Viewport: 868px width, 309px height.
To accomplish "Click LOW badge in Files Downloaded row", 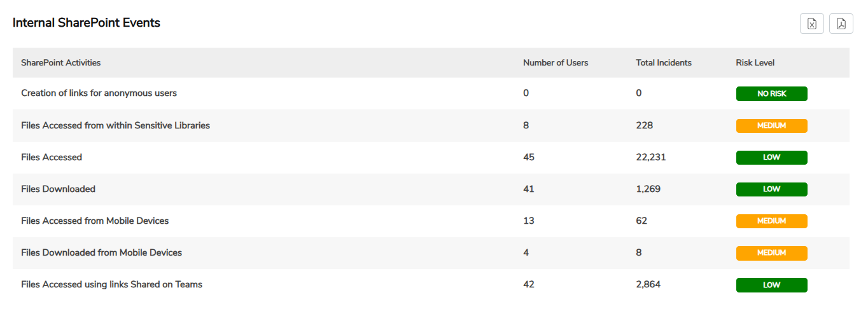I will click(x=771, y=189).
